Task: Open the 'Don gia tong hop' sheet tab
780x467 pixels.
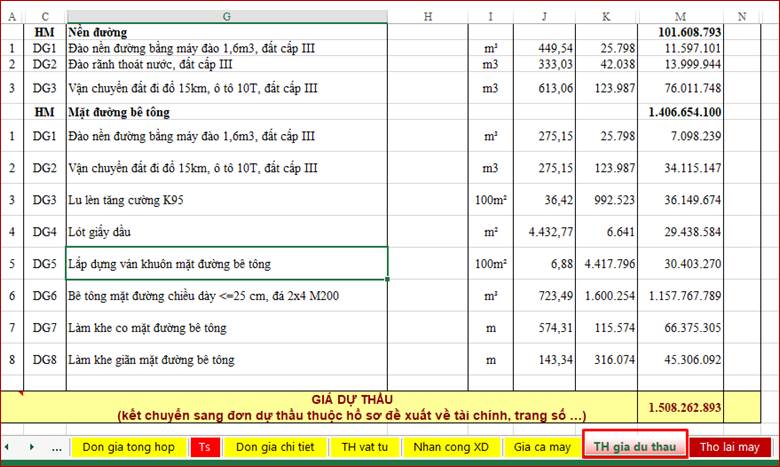Action: coord(126,447)
